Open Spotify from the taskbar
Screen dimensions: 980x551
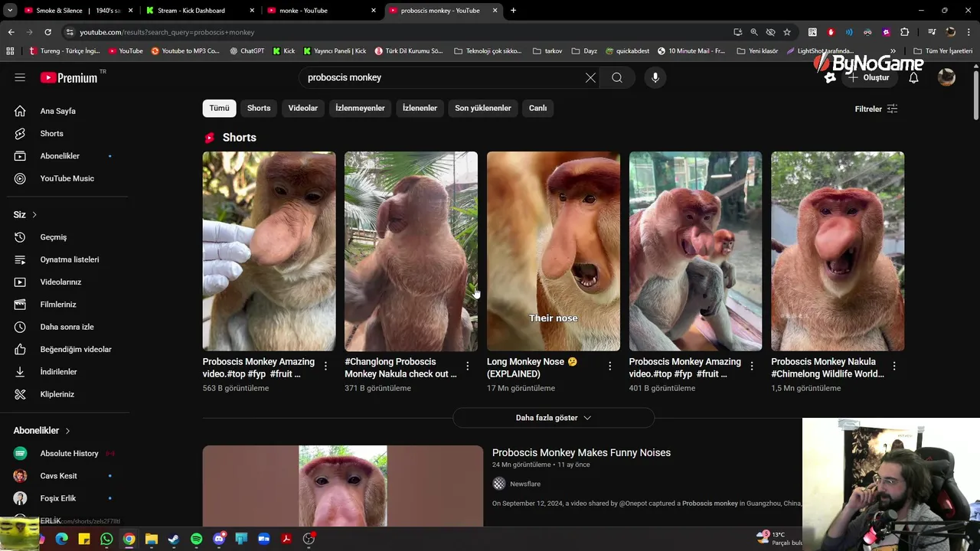[x=196, y=539]
